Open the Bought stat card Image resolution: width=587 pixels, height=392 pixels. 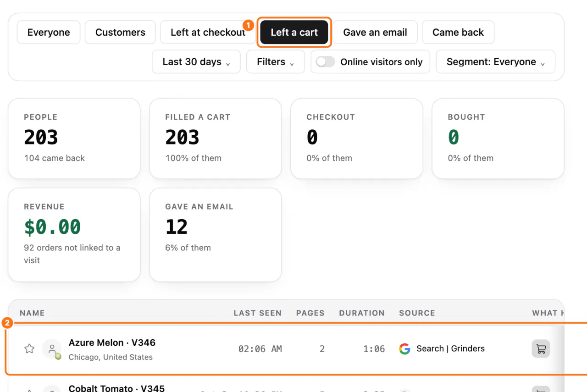pos(498,138)
